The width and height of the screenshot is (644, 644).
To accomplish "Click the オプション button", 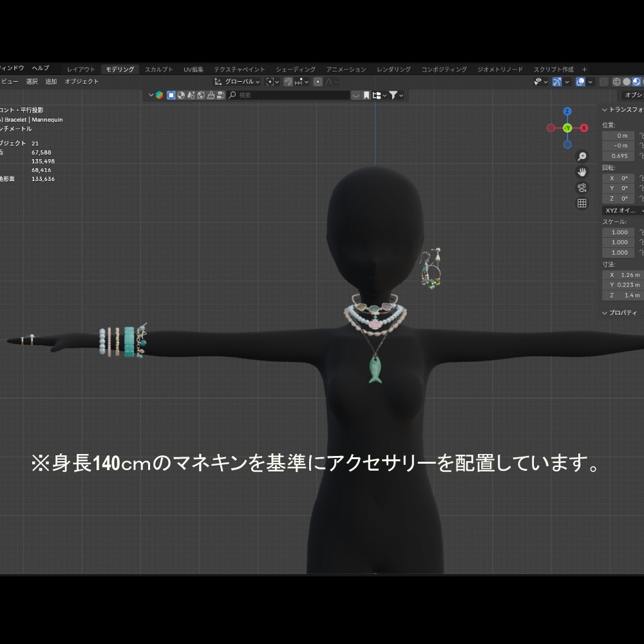I will [x=632, y=95].
